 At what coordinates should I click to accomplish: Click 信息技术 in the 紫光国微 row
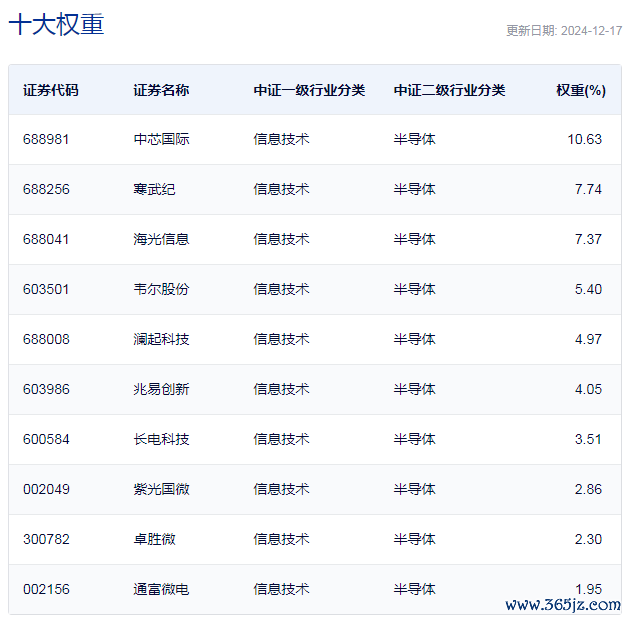pyautogui.click(x=281, y=489)
